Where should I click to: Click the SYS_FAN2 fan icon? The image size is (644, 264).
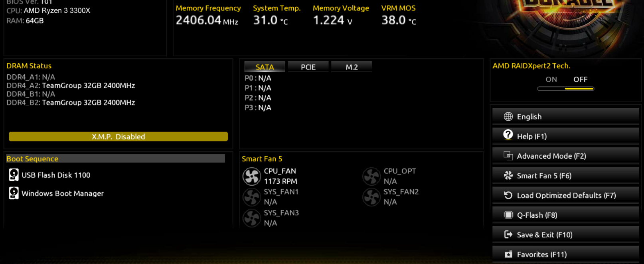[371, 197]
